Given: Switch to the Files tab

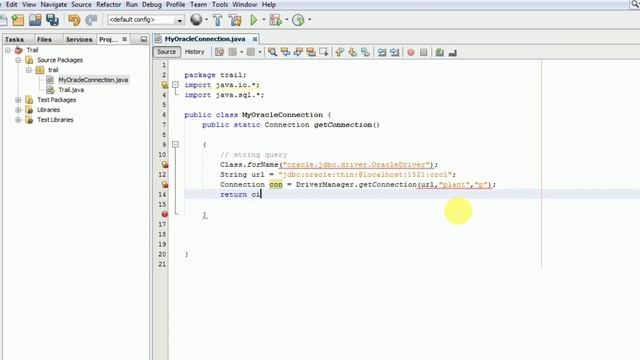Looking at the screenshot, I should [44, 39].
